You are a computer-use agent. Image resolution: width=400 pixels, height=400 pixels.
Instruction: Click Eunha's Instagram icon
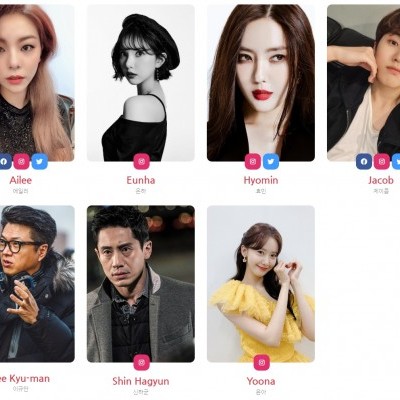tap(142, 162)
